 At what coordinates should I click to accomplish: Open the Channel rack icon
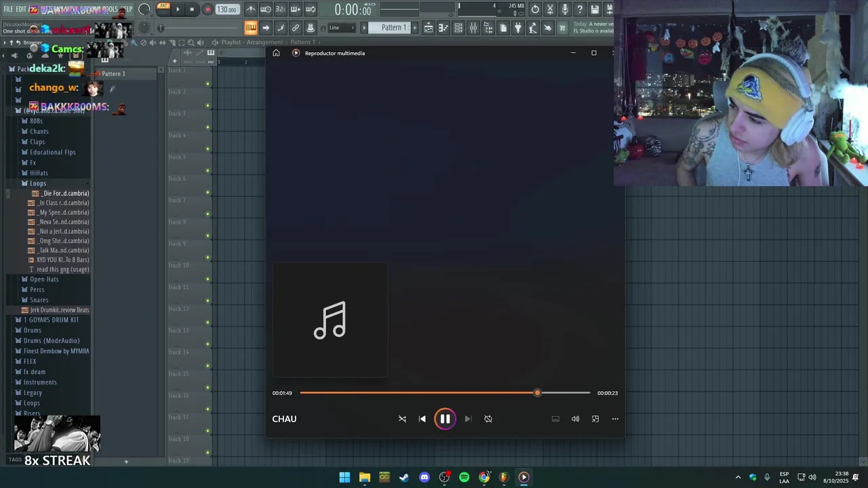(x=458, y=28)
